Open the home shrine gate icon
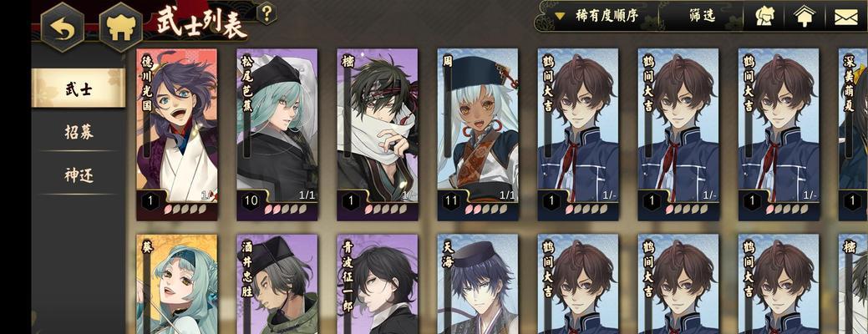The width and height of the screenshot is (868, 334). pyautogui.click(x=120, y=28)
